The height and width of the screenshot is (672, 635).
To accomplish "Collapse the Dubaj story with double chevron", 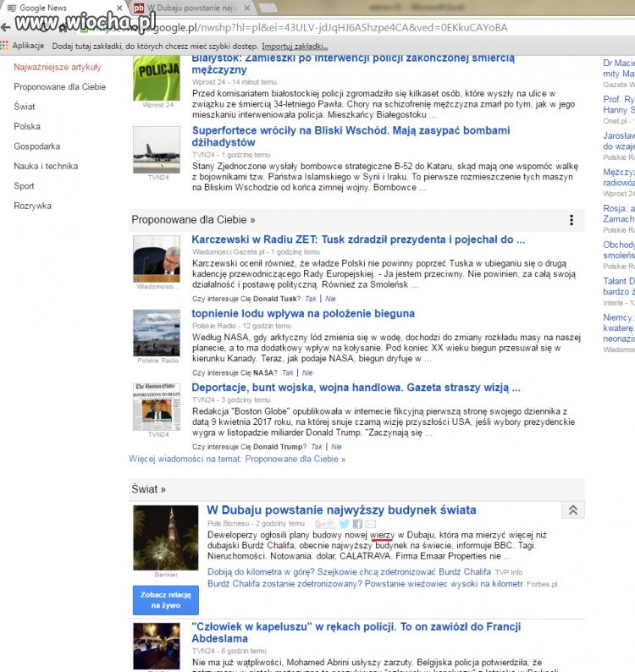I will [x=573, y=510].
